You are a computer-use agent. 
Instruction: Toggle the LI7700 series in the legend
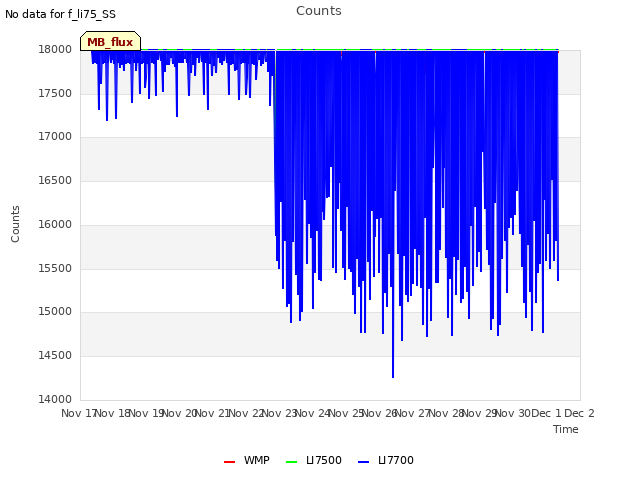(385, 460)
